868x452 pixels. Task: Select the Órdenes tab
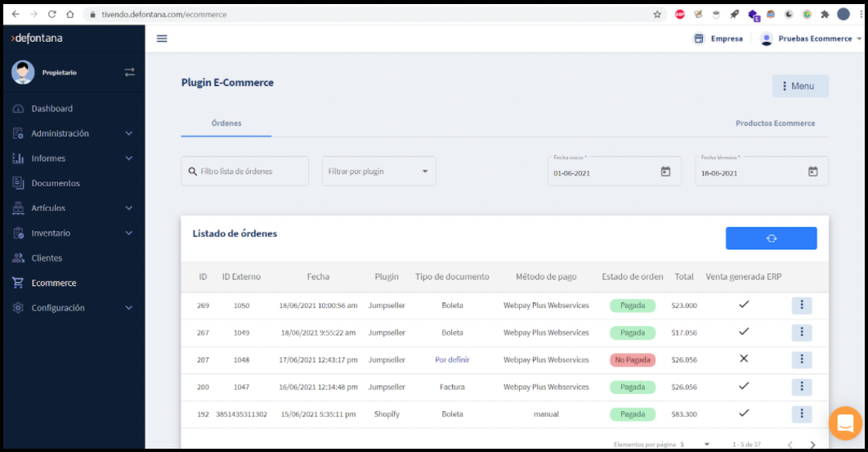click(x=226, y=123)
